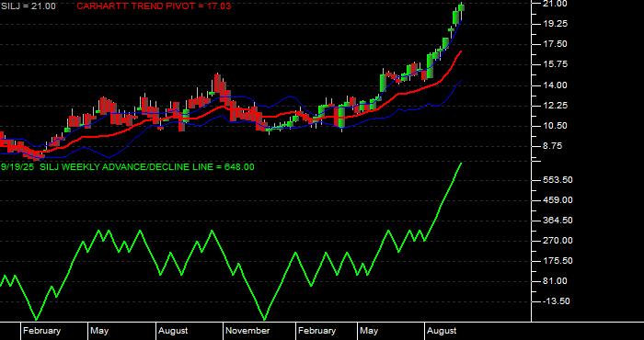644x340 pixels.
Task: Click the November date label
Action: pyautogui.click(x=248, y=331)
